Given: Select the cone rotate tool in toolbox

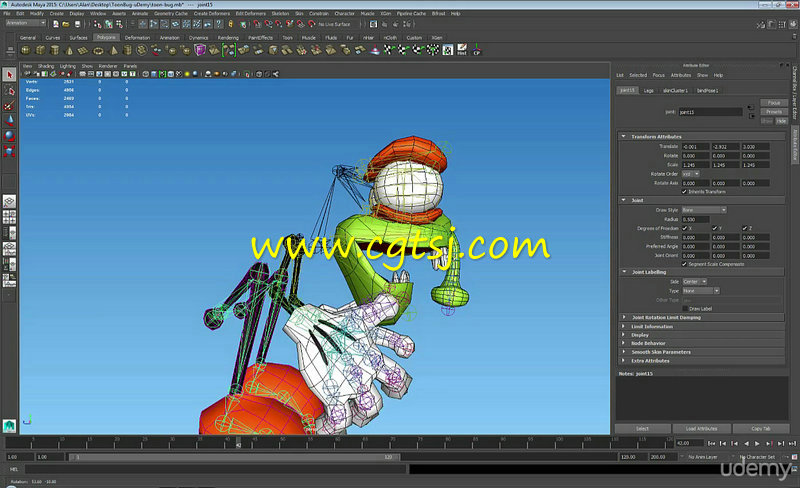Looking at the screenshot, I should (x=9, y=120).
